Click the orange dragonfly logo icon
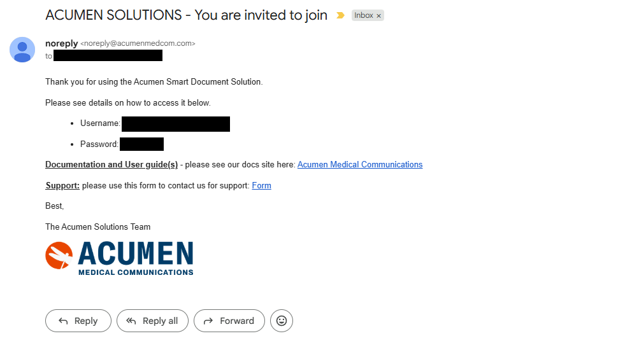This screenshot has height=364, width=625. pyautogui.click(x=59, y=255)
